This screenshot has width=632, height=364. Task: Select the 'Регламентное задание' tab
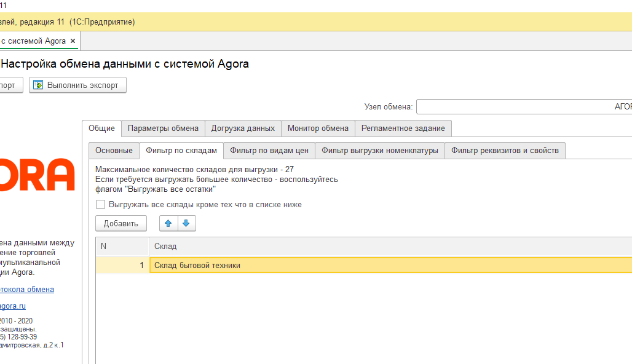click(403, 129)
